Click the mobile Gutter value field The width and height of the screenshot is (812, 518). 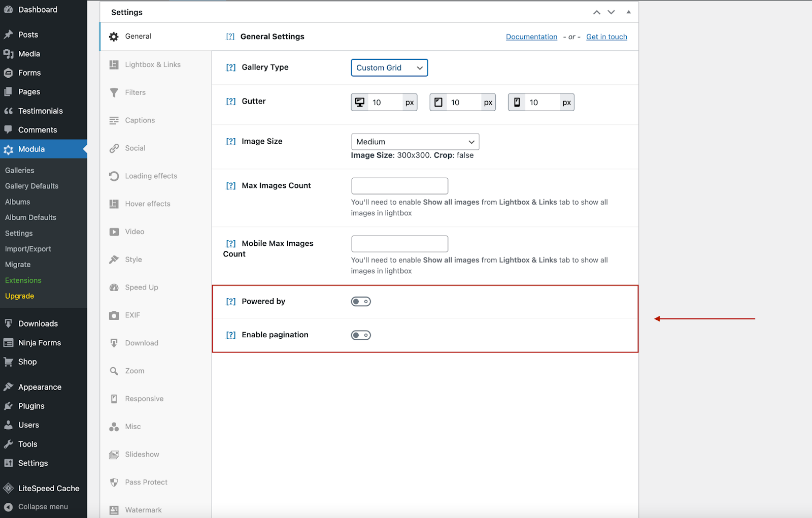coord(542,103)
